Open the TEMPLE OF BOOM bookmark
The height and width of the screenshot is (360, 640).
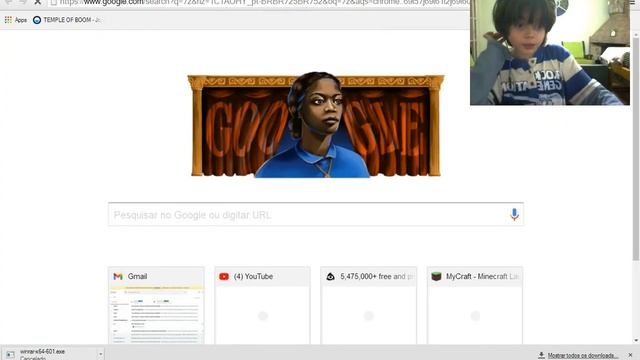click(67, 20)
